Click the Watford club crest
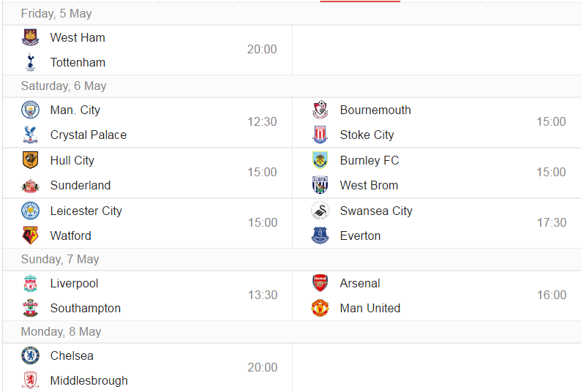Screen dimensions: 581x392 31,235
